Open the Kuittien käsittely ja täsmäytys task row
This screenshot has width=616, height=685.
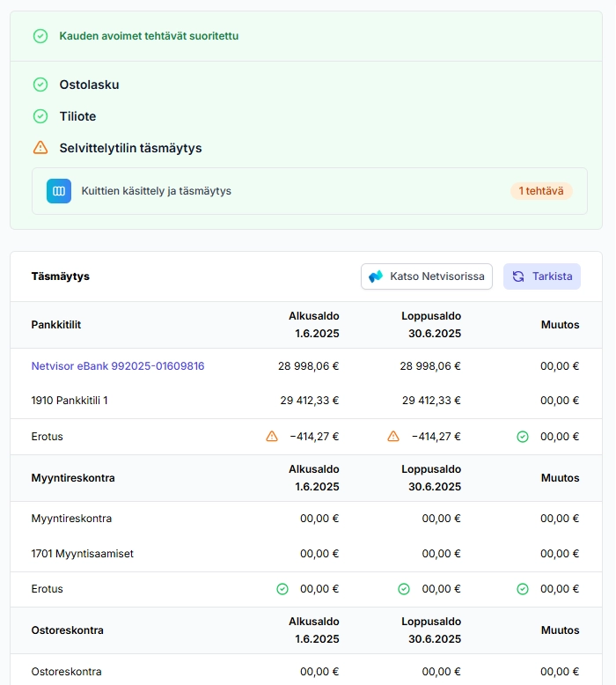264,191
